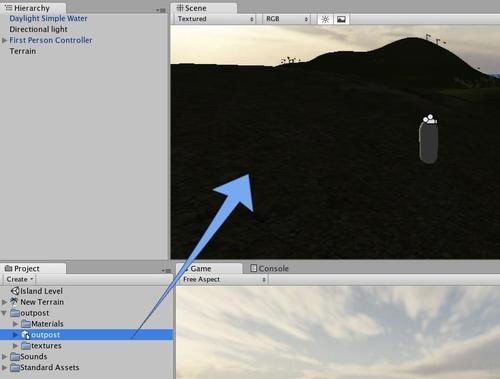The image size is (500, 379).
Task: Select the textures folder icon
Action: pos(26,346)
